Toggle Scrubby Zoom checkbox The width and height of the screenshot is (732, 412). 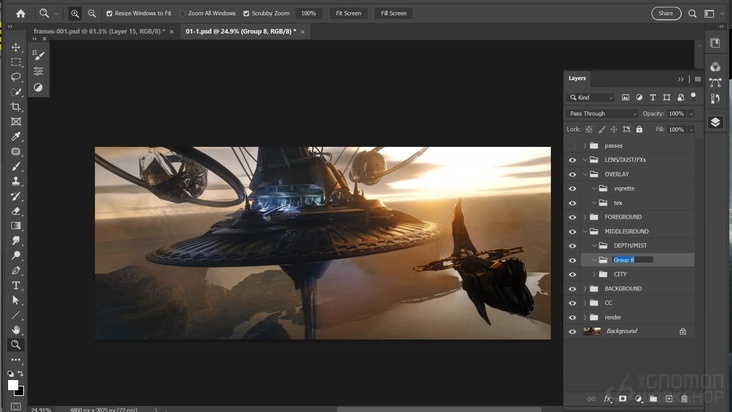[246, 14]
